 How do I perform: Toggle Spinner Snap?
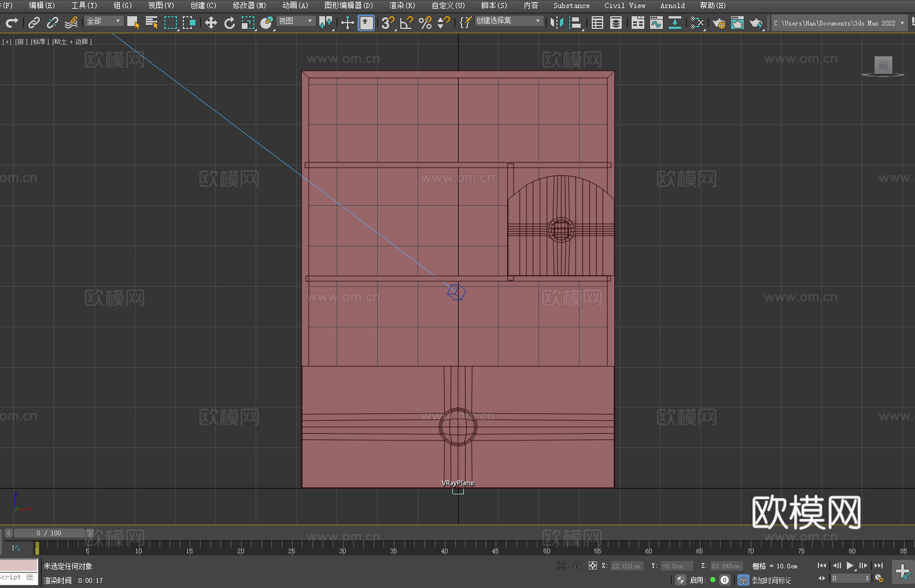444,23
